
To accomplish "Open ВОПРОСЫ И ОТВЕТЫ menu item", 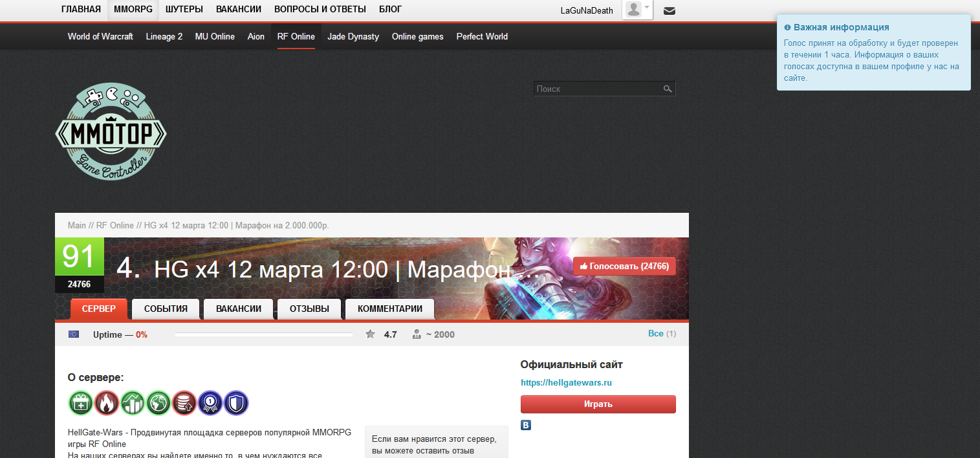I will point(320,9).
